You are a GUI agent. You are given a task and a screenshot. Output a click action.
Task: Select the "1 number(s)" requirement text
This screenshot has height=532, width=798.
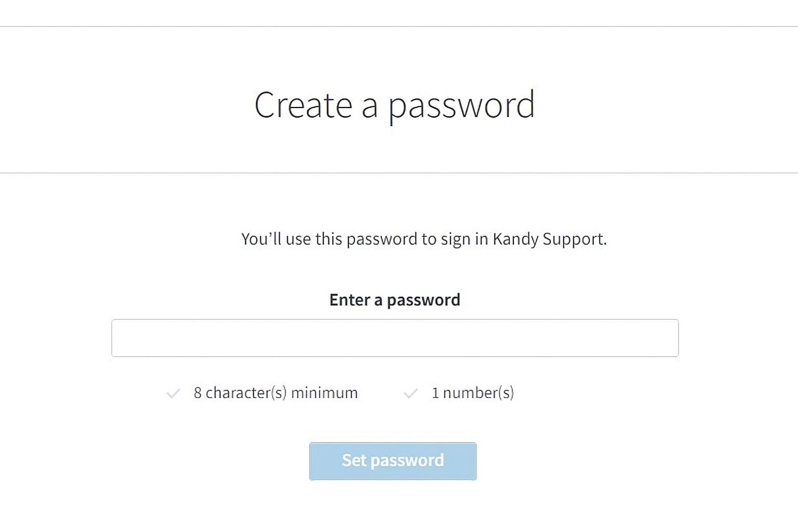click(473, 393)
